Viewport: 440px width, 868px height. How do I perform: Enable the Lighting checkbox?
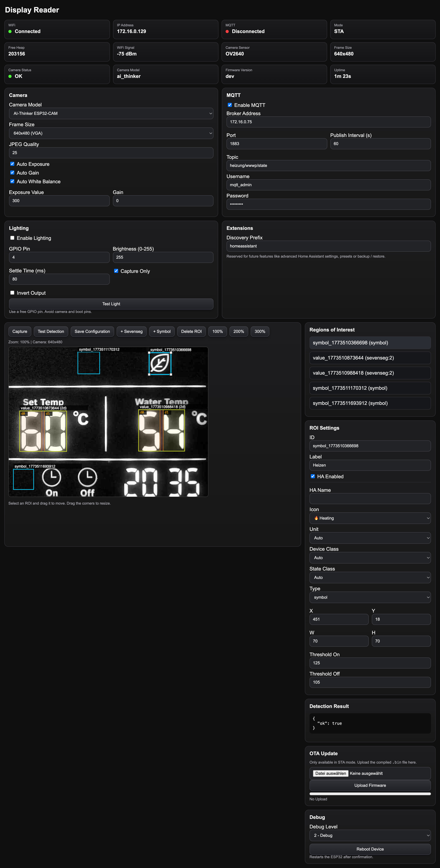12,238
